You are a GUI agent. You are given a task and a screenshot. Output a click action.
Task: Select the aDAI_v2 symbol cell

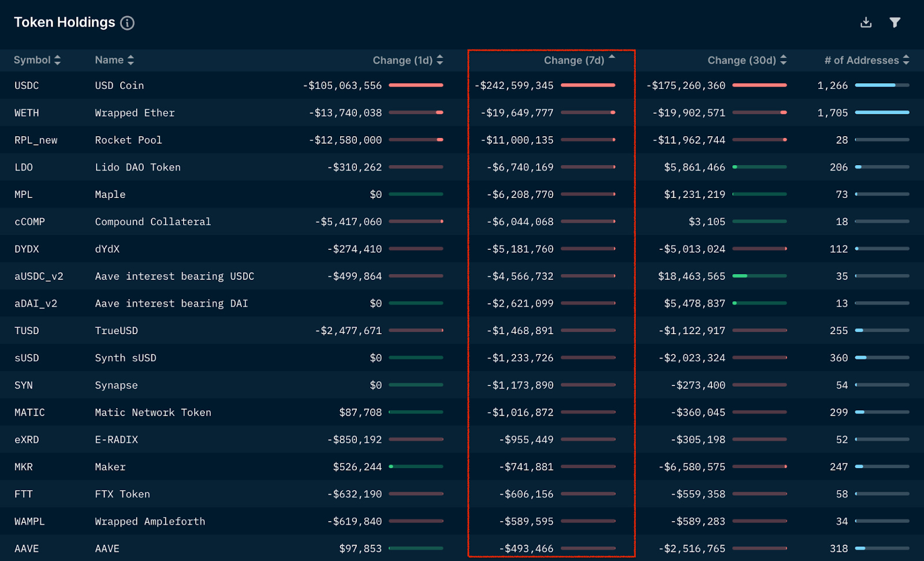(x=36, y=304)
